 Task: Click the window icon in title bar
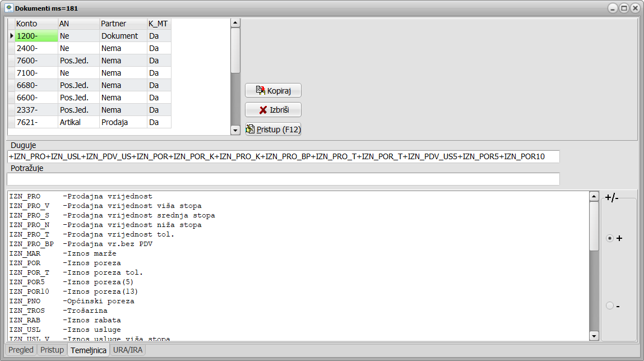tap(8, 8)
